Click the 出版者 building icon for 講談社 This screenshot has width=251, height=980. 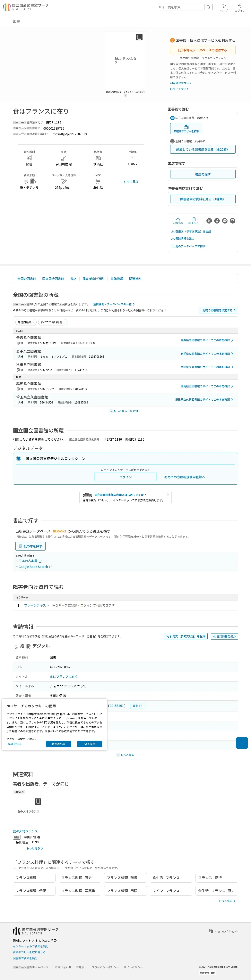(98, 158)
